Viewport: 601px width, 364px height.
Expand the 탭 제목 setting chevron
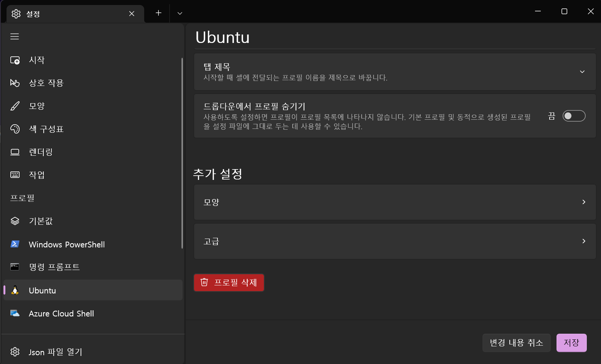pos(582,72)
